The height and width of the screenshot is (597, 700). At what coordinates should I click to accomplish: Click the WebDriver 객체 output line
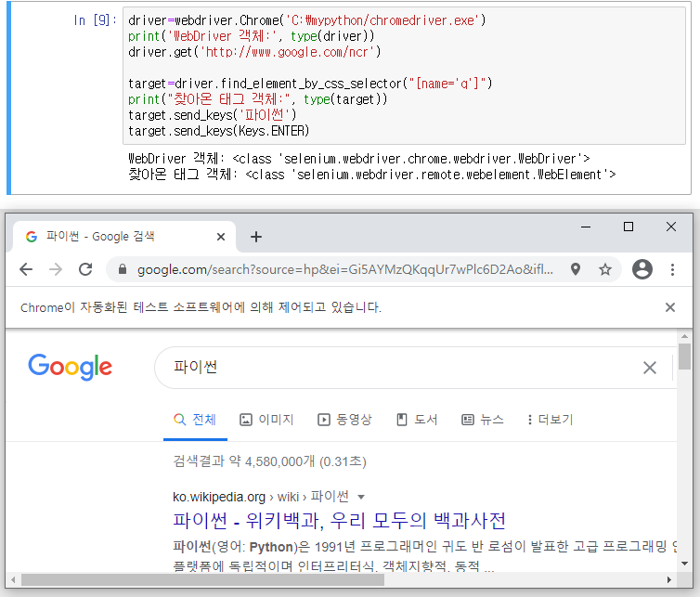(359, 159)
